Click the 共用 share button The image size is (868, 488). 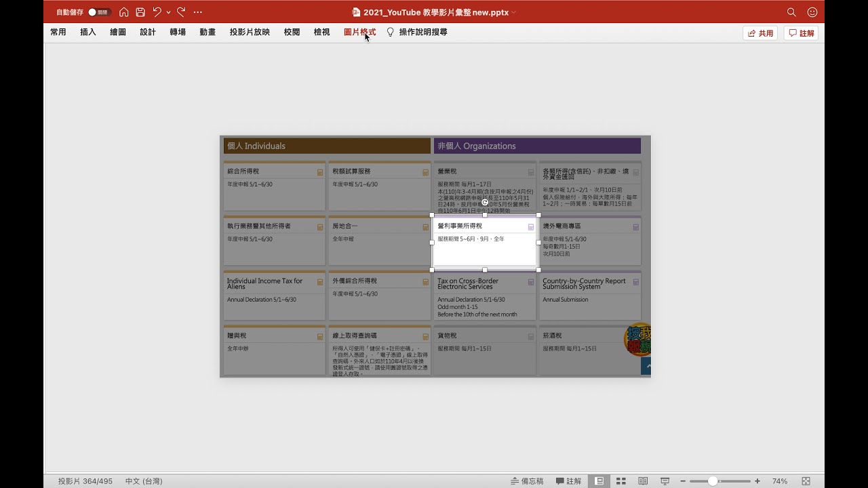(x=759, y=32)
